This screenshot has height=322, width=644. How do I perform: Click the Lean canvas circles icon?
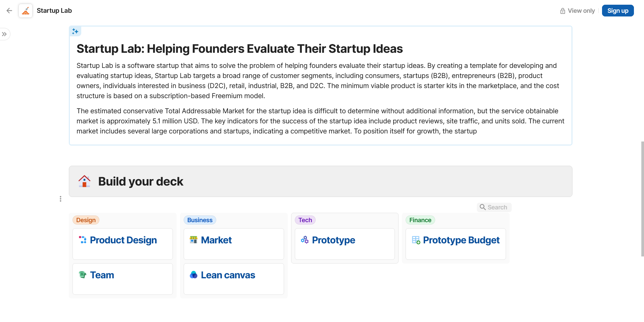click(x=193, y=275)
